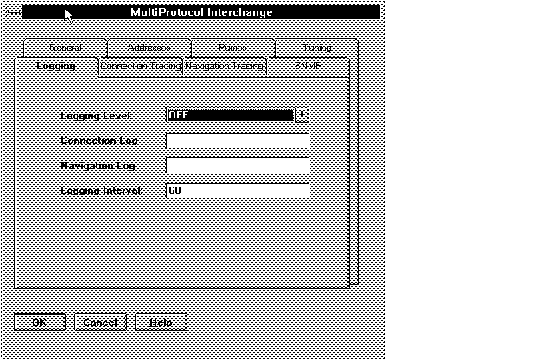Switch to the Connection Tracing tab
Screen dimensions: 536x362
pos(140,66)
